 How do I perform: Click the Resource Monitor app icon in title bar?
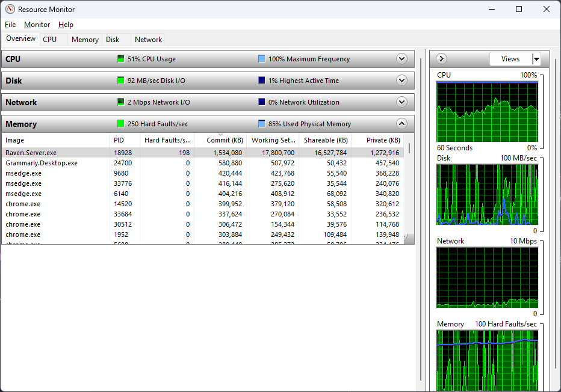click(10, 9)
